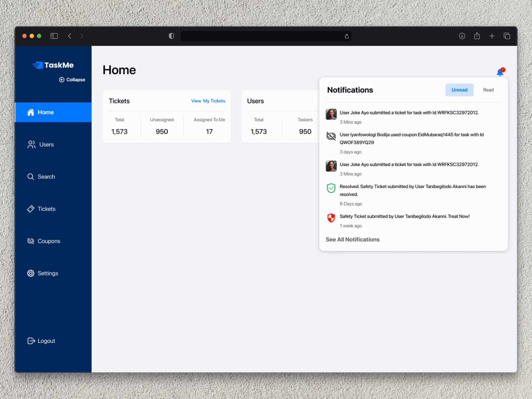The image size is (532, 399).
Task: Click View My Tickets link
Action: [x=208, y=101]
